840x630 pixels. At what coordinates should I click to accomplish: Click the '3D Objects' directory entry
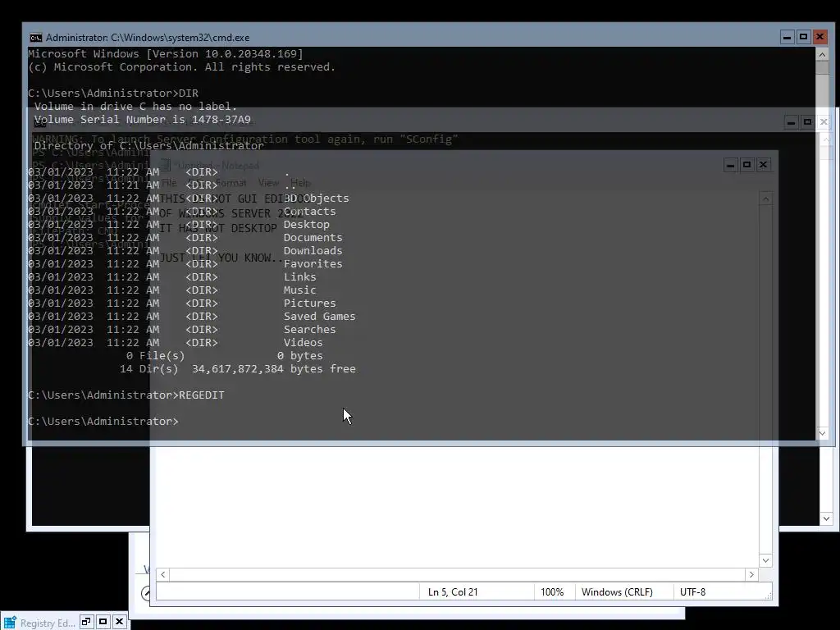pyautogui.click(x=316, y=199)
